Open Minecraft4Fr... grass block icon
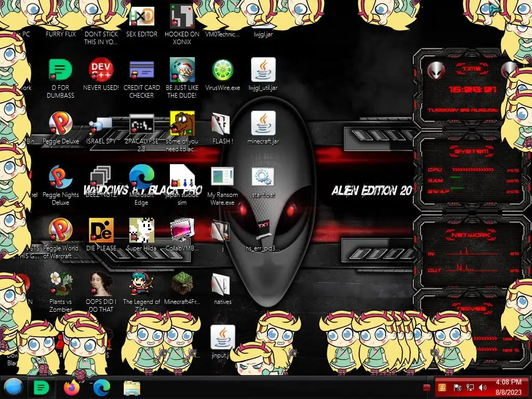This screenshot has width=532, height=399. [x=182, y=284]
